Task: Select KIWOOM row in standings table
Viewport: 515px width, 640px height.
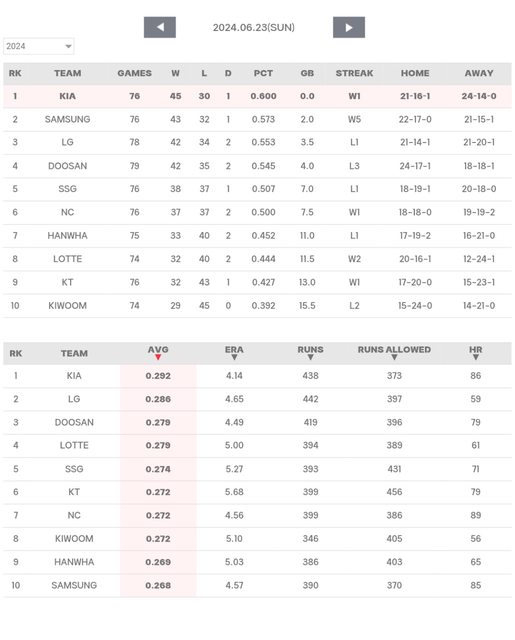Action: (x=258, y=306)
